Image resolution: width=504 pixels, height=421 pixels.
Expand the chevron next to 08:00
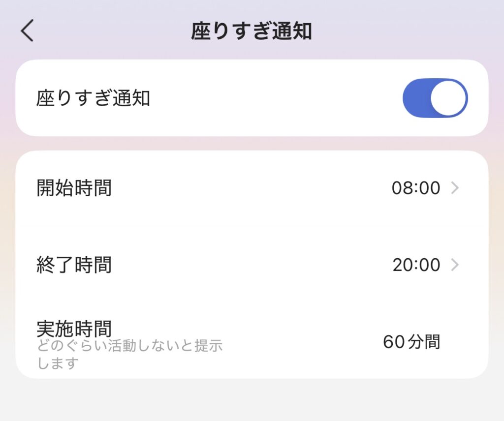coord(455,188)
